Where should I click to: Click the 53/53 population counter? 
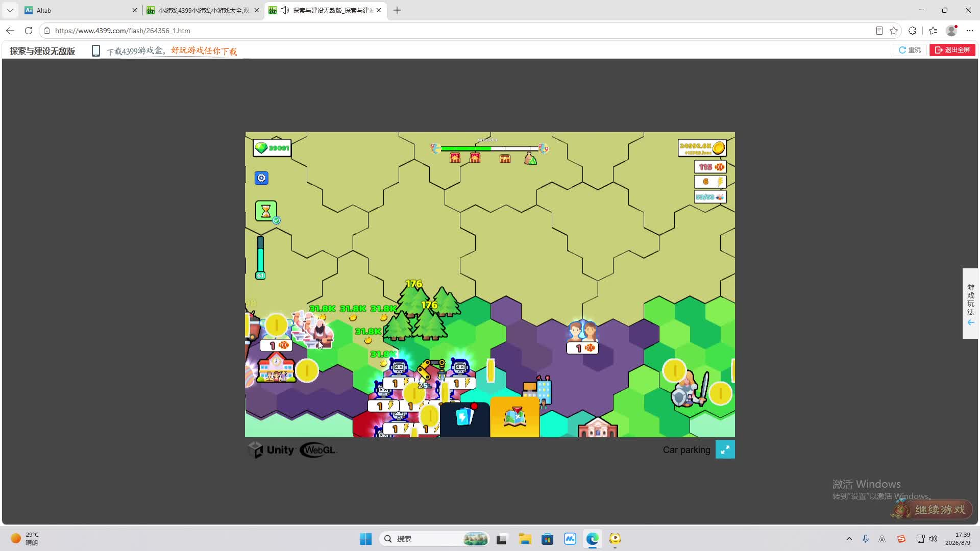(710, 197)
